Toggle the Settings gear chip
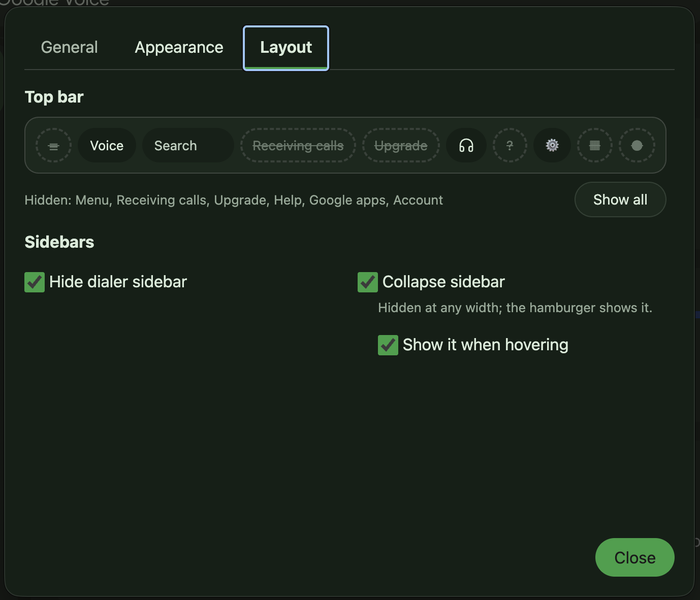Viewport: 700px width, 600px height. tap(552, 146)
